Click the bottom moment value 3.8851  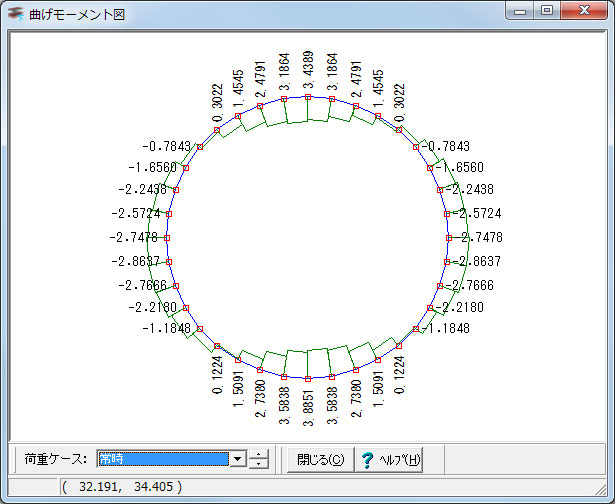tap(308, 408)
